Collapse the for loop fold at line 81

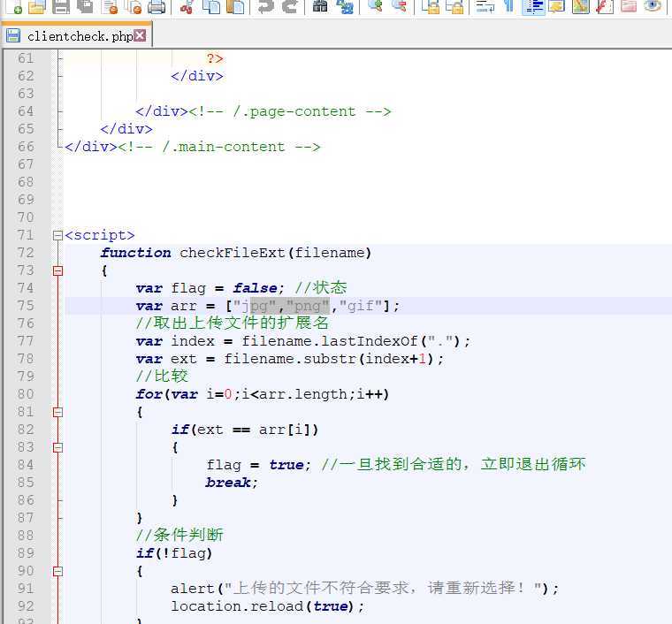57,412
